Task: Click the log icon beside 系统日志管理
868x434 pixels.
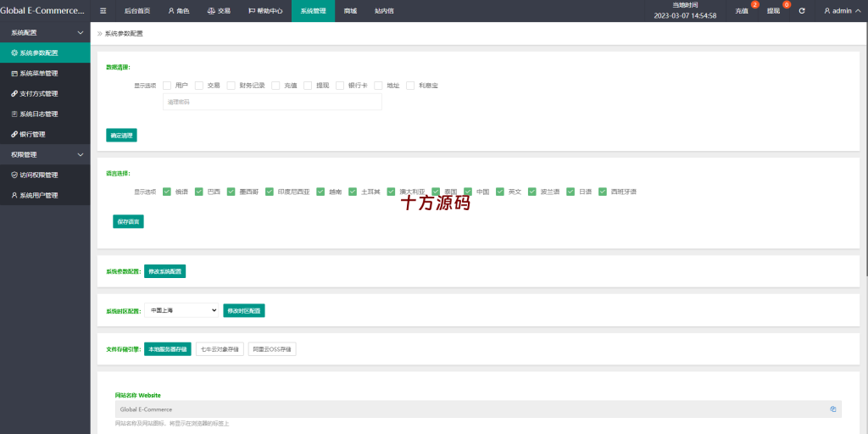Action: click(x=14, y=114)
